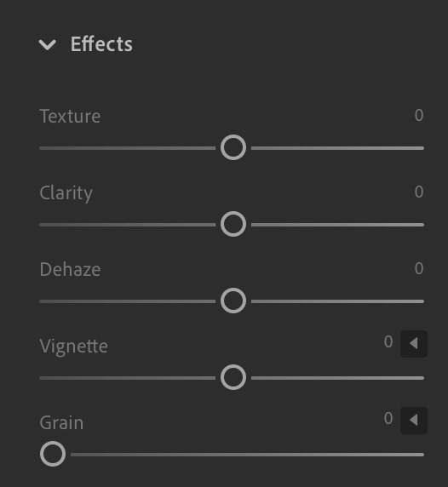Click the Grain label
448x487 pixels.
coord(61,423)
